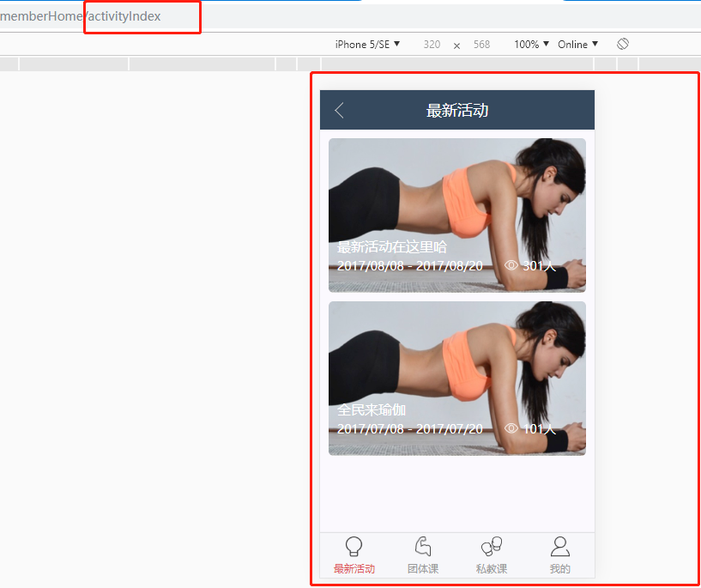Tap eye view-count icon beside 101人
The width and height of the screenshot is (701, 588).
[x=511, y=428]
